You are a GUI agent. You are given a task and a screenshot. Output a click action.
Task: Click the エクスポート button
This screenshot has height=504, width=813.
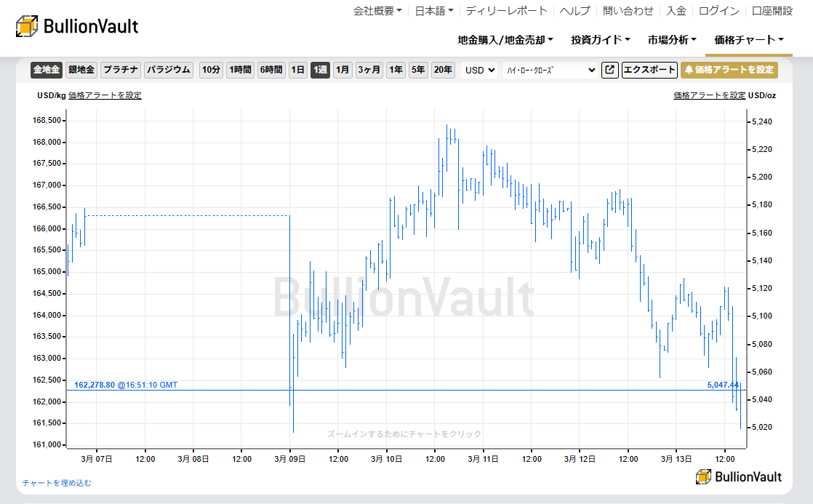(649, 70)
